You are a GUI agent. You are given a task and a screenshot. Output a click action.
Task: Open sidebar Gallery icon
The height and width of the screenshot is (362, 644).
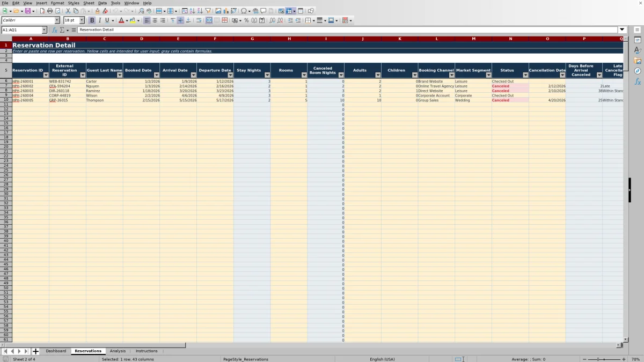tap(637, 61)
